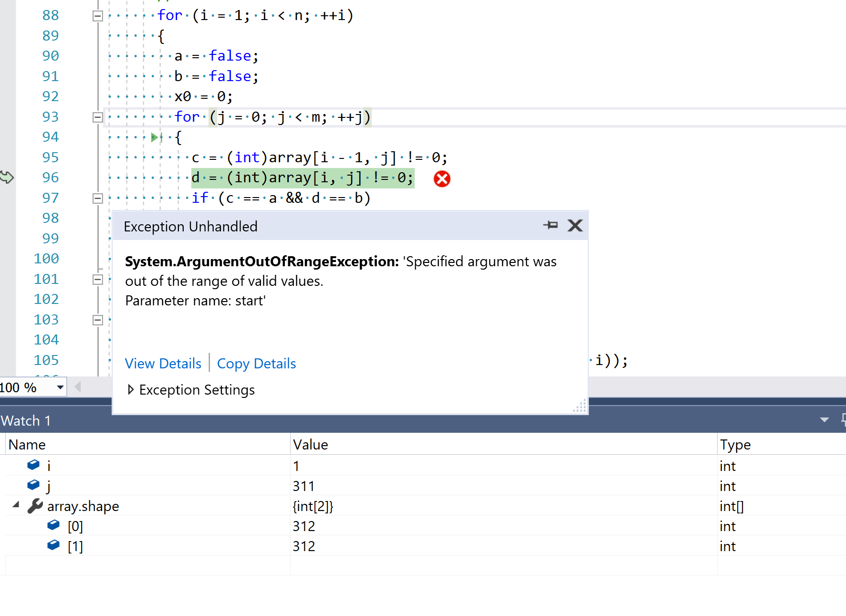Select the value 312 of element [0]
This screenshot has width=846, height=616.
coord(304,526)
